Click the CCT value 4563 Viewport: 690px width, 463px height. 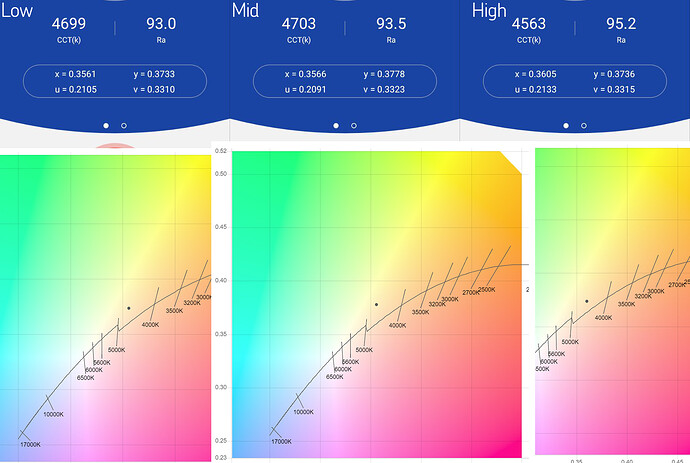pyautogui.click(x=529, y=24)
